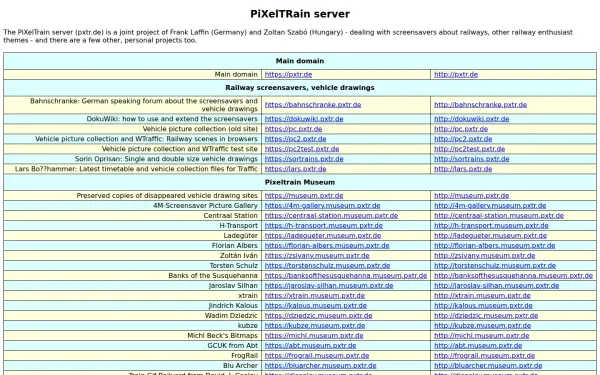Follow http://abt.museum.pxtr.de link
The height and width of the screenshot is (375, 600).
pyautogui.click(x=478, y=346)
